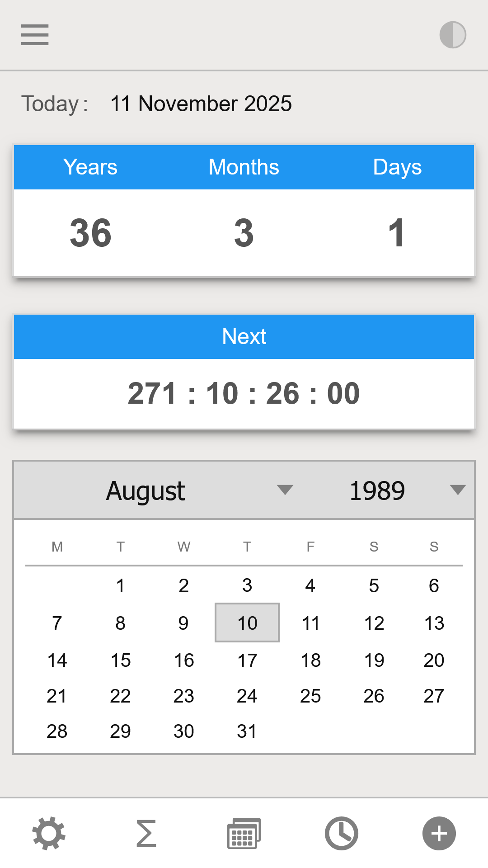
Task: Tap the Next countdown header
Action: [x=244, y=337]
